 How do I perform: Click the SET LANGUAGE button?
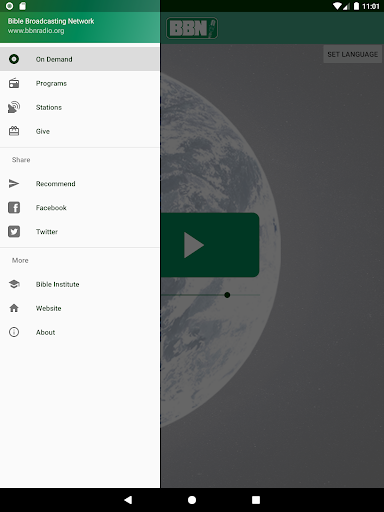click(352, 54)
